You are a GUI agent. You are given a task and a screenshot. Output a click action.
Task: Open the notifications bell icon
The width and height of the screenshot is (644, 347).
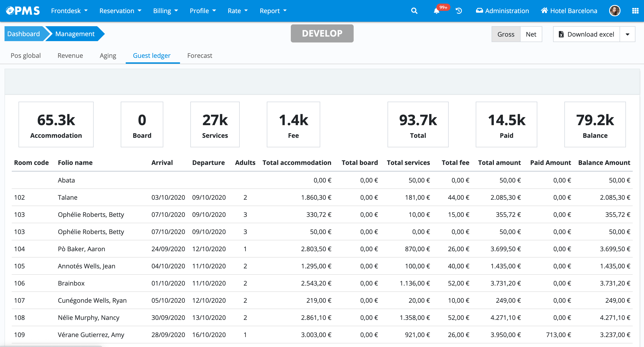(436, 11)
